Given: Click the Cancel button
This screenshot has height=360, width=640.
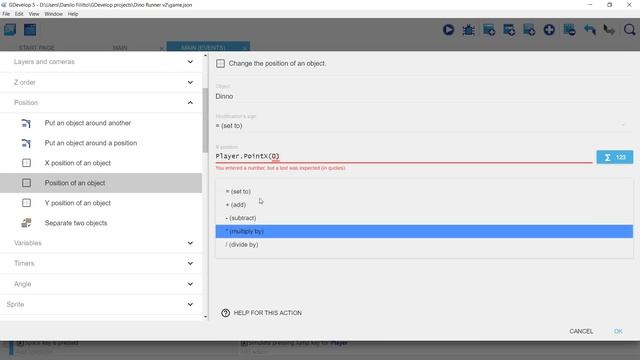Looking at the screenshot, I should pyautogui.click(x=581, y=331).
